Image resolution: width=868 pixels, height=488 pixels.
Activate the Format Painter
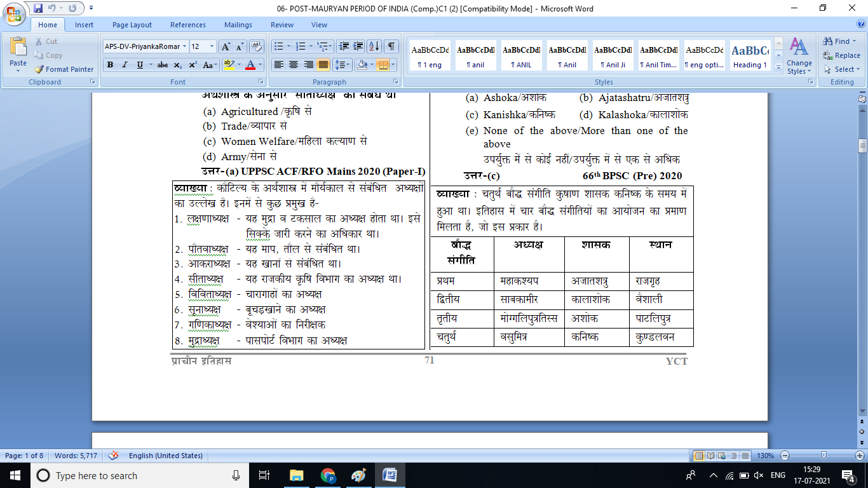[64, 69]
